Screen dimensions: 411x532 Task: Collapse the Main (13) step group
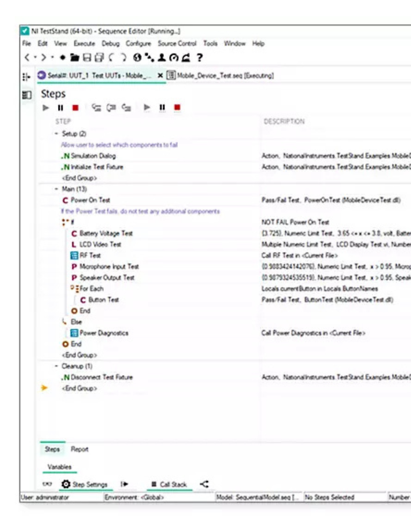pos(56,189)
